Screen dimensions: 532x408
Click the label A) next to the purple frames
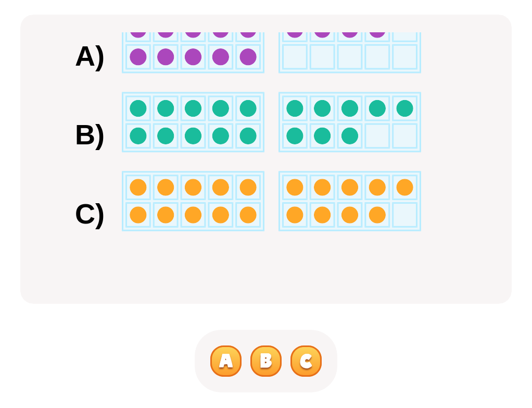[x=90, y=55]
